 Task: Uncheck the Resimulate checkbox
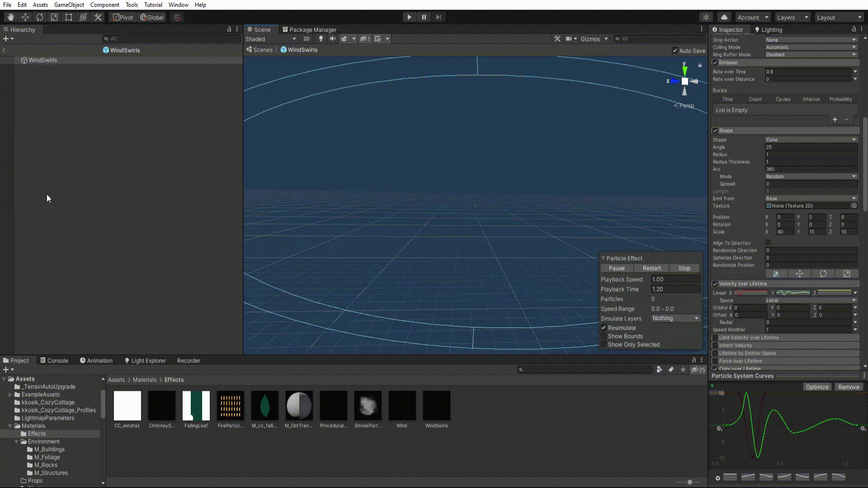click(x=604, y=328)
